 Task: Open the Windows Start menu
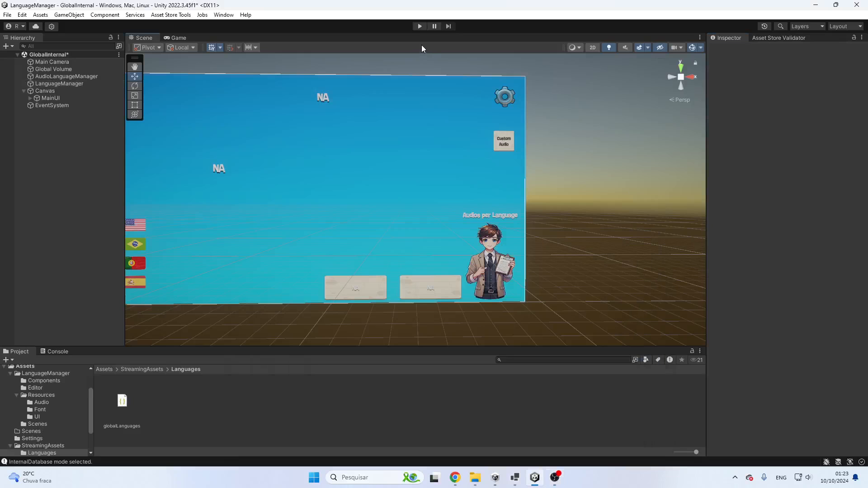pos(314,477)
